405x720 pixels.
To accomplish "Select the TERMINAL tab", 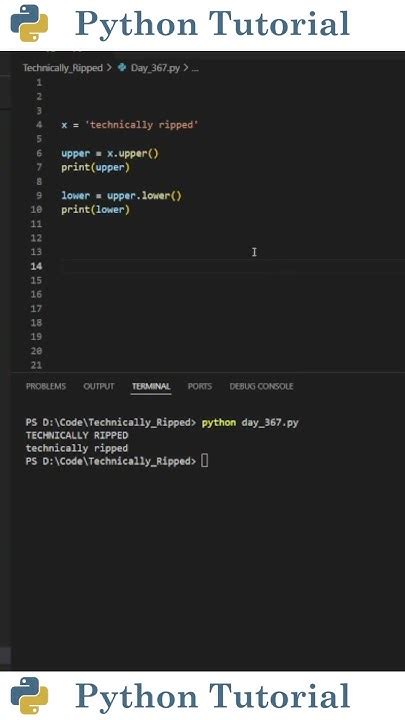I will [151, 386].
